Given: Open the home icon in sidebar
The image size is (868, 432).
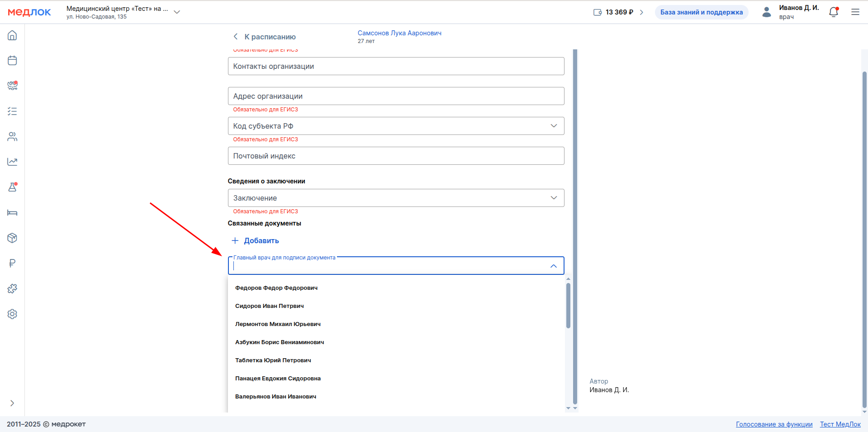Looking at the screenshot, I should (12, 35).
